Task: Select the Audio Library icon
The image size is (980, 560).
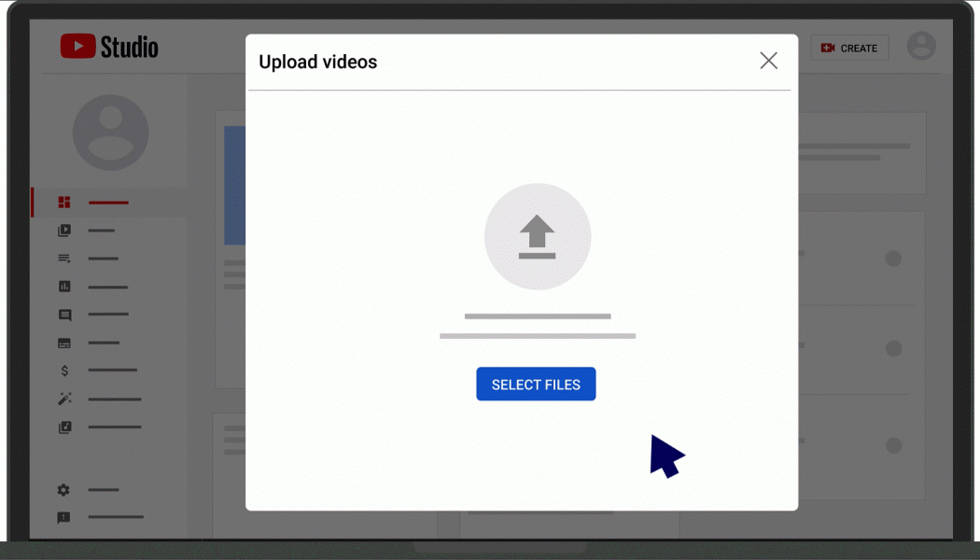Action: coord(63,427)
